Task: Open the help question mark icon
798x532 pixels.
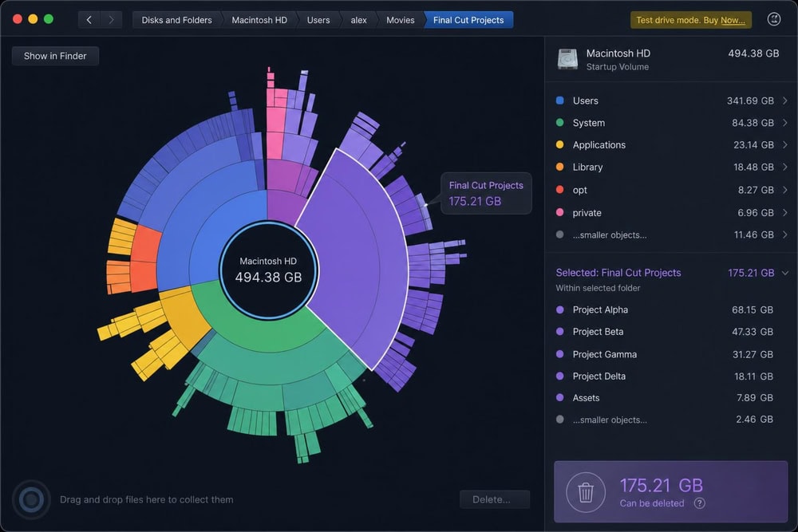Action: (x=700, y=503)
